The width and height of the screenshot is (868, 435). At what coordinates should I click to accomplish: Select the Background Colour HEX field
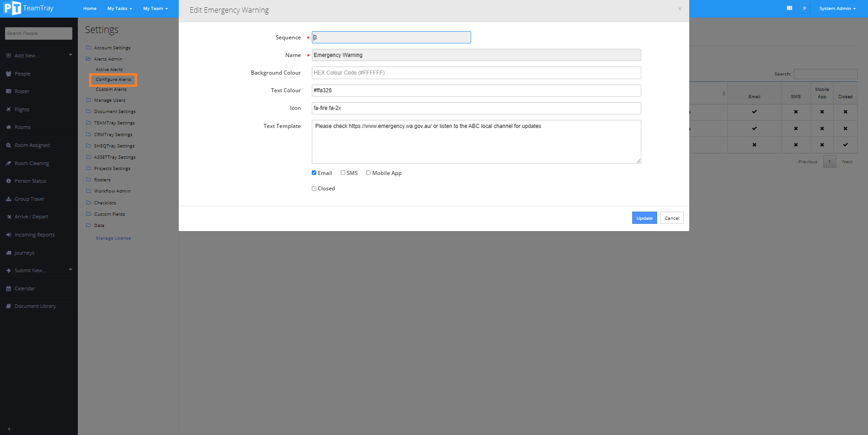click(476, 72)
